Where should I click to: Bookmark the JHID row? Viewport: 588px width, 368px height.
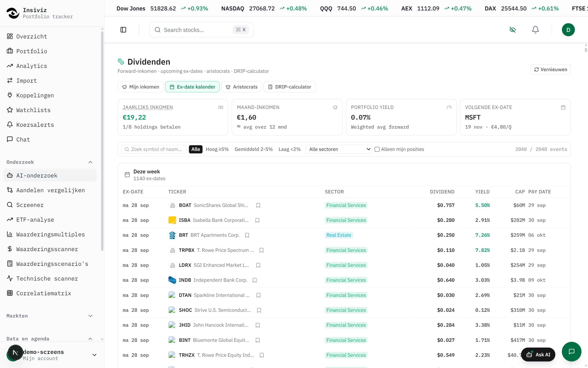(x=257, y=325)
